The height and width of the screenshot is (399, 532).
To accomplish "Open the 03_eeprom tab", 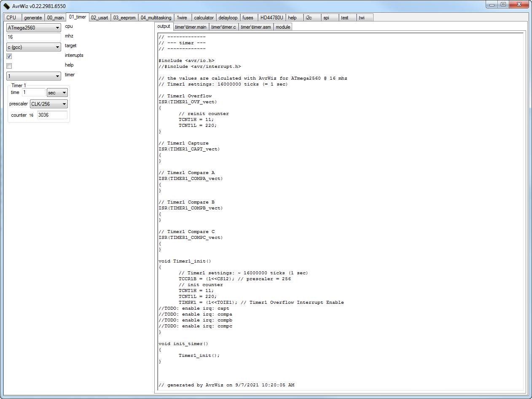I will pos(124,18).
